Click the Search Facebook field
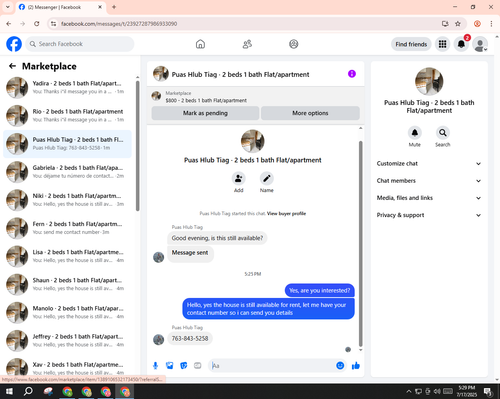Image resolution: width=500 pixels, height=399 pixels. click(x=80, y=44)
